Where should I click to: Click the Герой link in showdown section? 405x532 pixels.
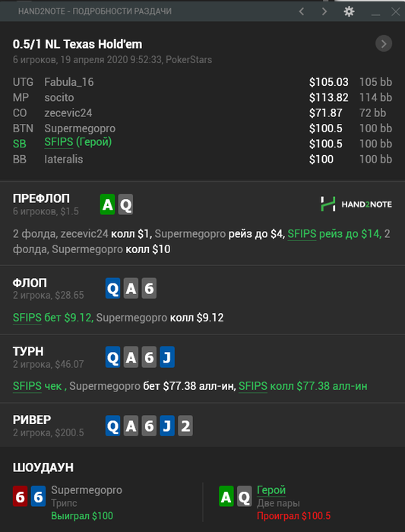click(271, 490)
